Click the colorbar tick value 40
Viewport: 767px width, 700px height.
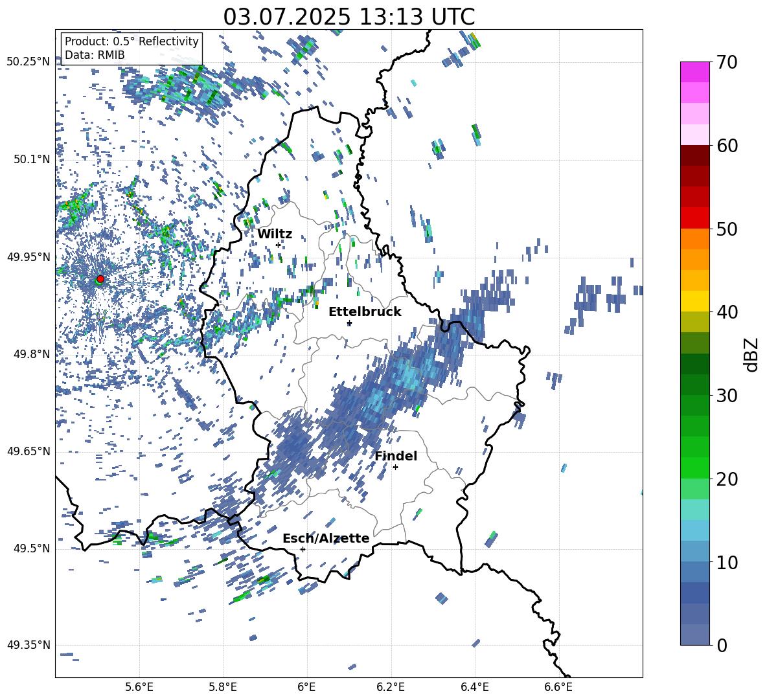pos(727,312)
